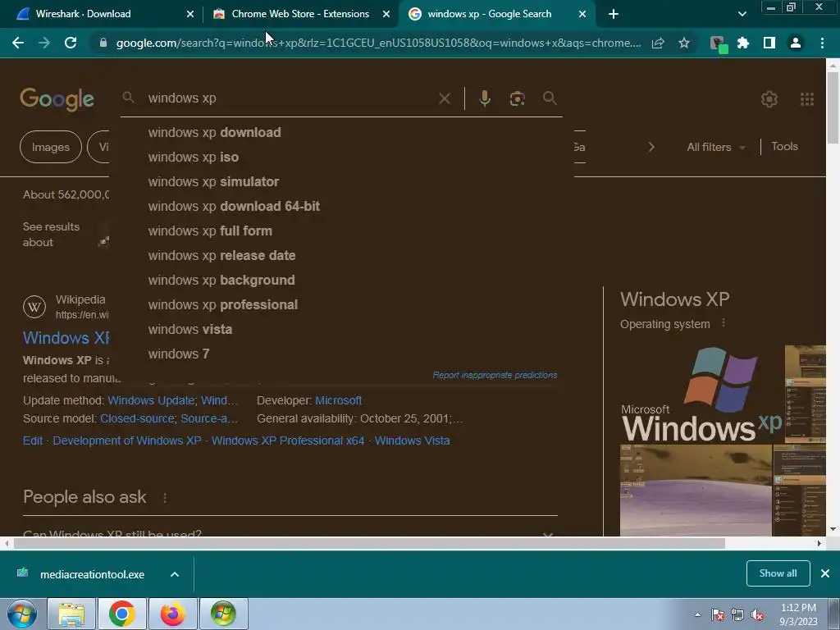Image resolution: width=840 pixels, height=630 pixels.
Task: Search by image with the Lens icon
Action: (x=517, y=98)
